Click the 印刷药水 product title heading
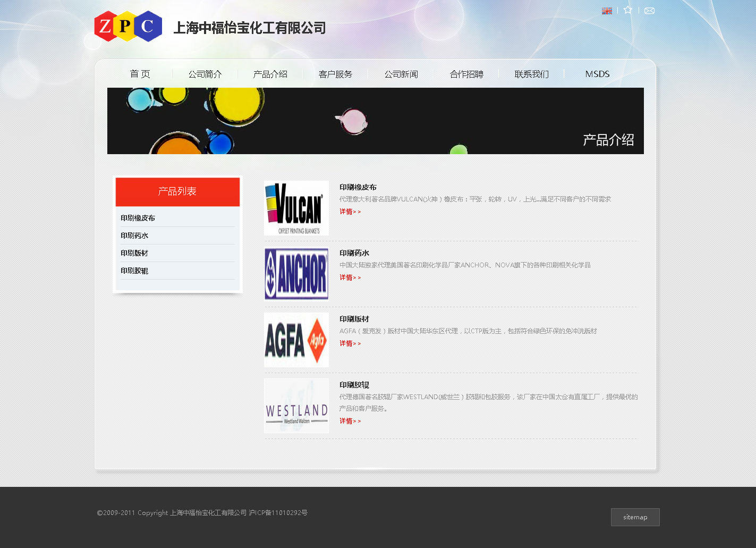The image size is (756, 548). [354, 253]
